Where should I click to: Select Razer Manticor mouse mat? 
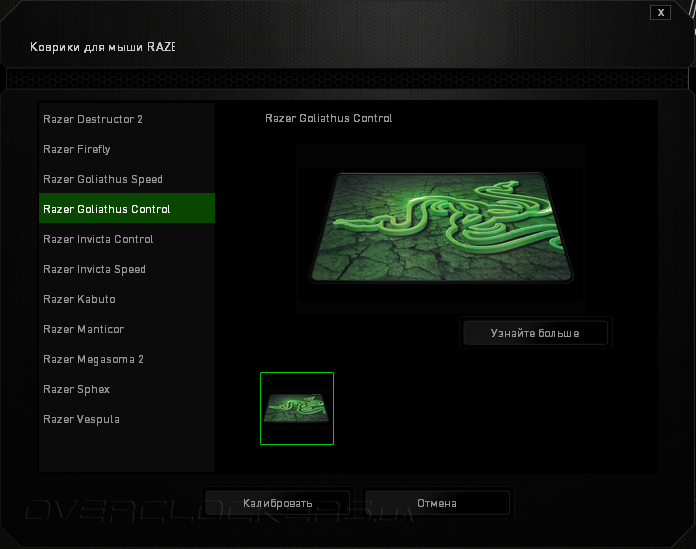click(x=127, y=329)
